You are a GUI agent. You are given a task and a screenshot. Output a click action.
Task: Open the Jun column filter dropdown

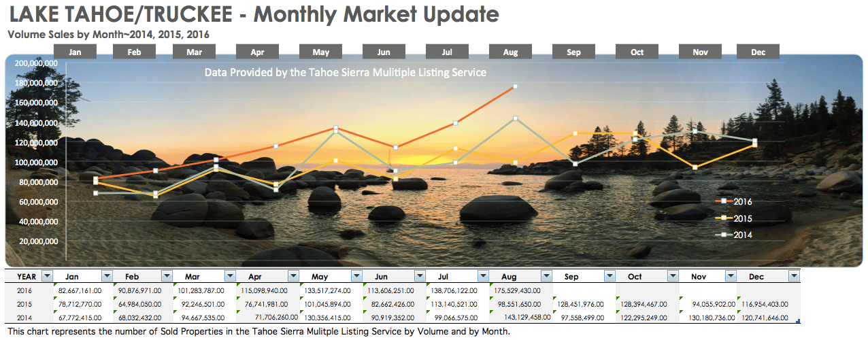click(420, 276)
